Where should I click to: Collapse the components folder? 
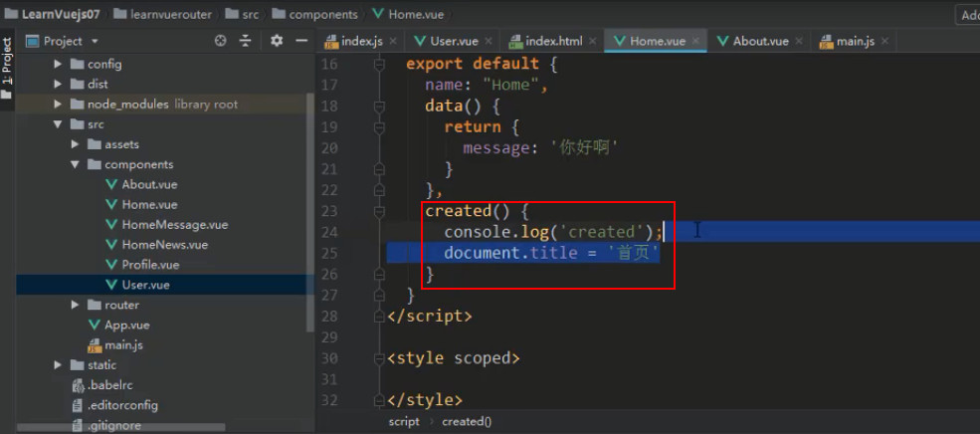click(75, 164)
